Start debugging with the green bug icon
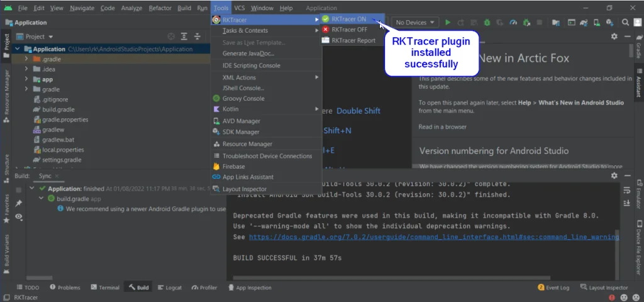 (x=487, y=23)
